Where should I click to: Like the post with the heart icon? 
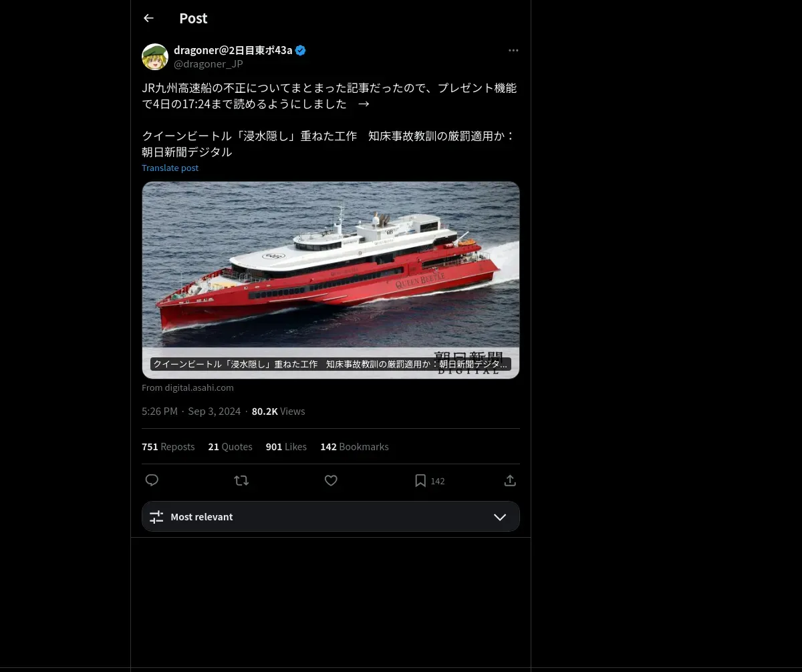click(331, 480)
